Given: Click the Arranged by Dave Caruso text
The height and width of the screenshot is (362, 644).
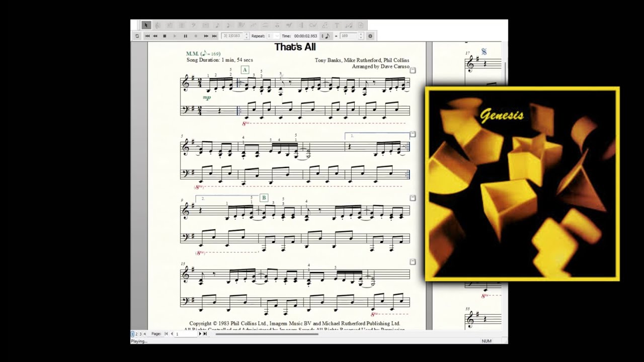Looking at the screenshot, I should click(x=381, y=66).
